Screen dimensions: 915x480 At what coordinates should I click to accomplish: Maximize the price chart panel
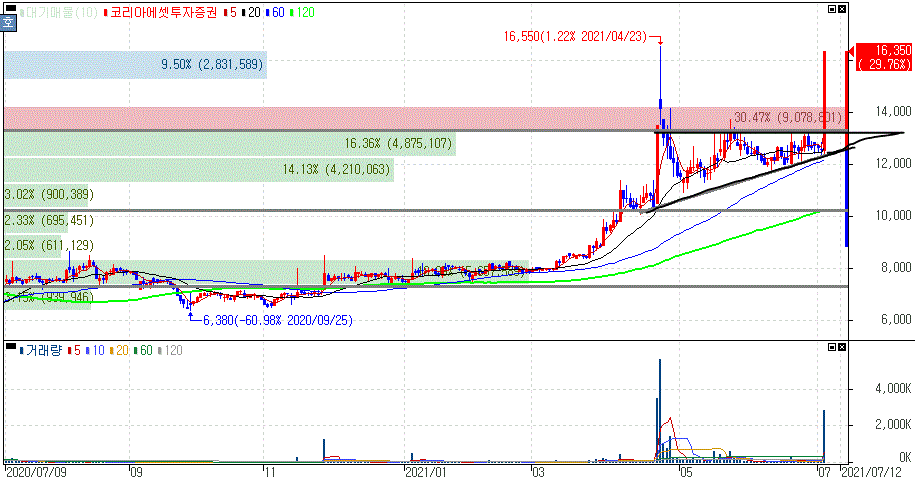click(832, 9)
